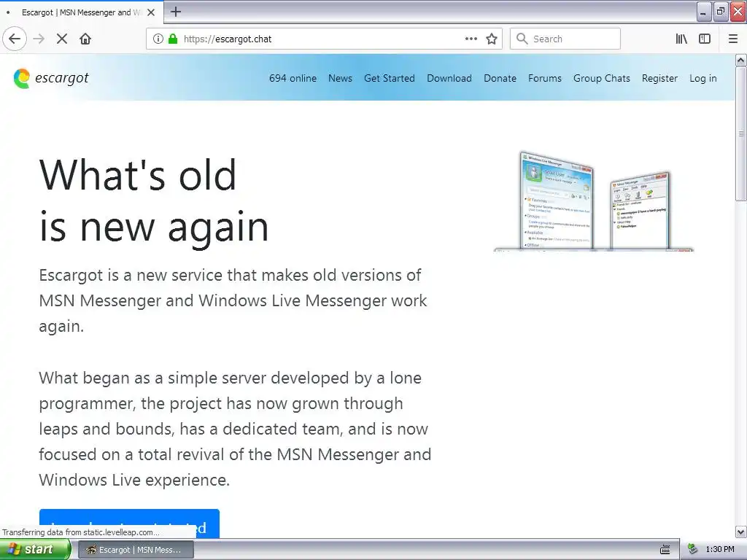Open the Forums navigation link

[x=544, y=78]
